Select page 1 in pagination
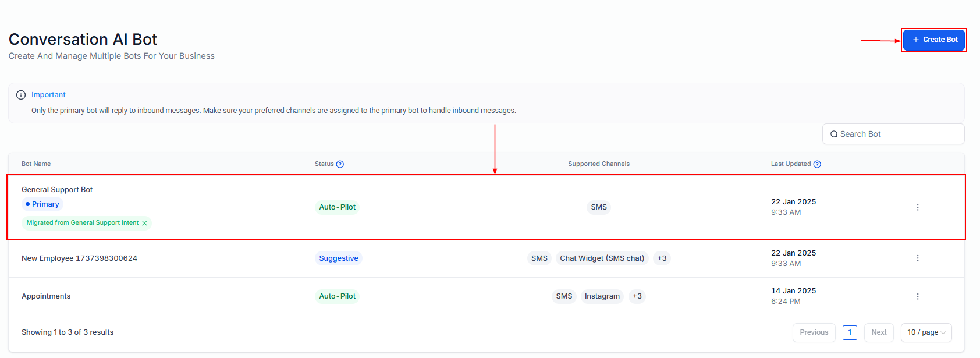This screenshot has height=358, width=980. (850, 332)
